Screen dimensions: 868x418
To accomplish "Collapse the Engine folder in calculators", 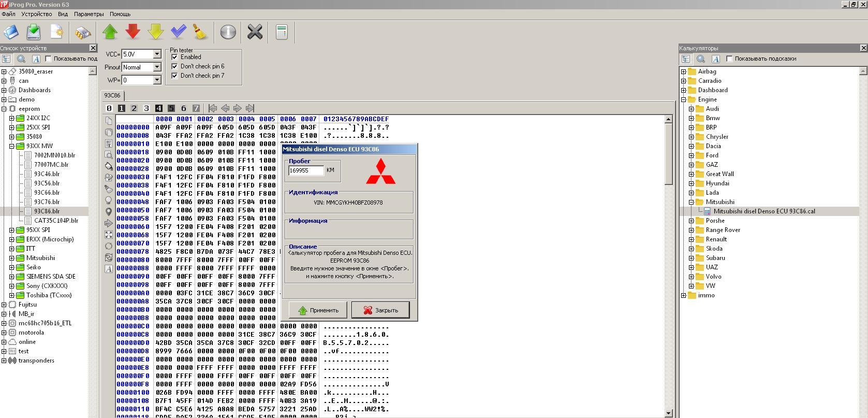I will tap(683, 99).
